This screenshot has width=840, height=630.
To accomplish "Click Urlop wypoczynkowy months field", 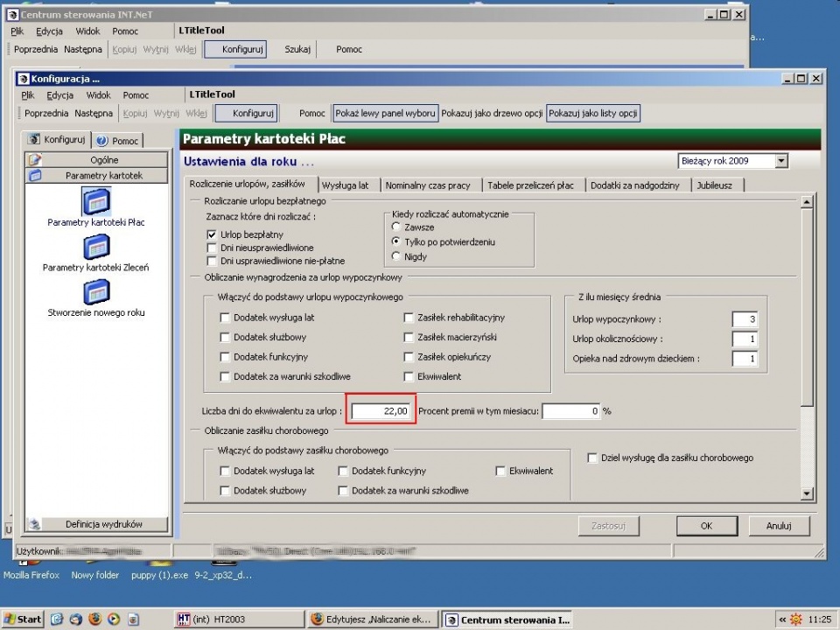I will [745, 319].
